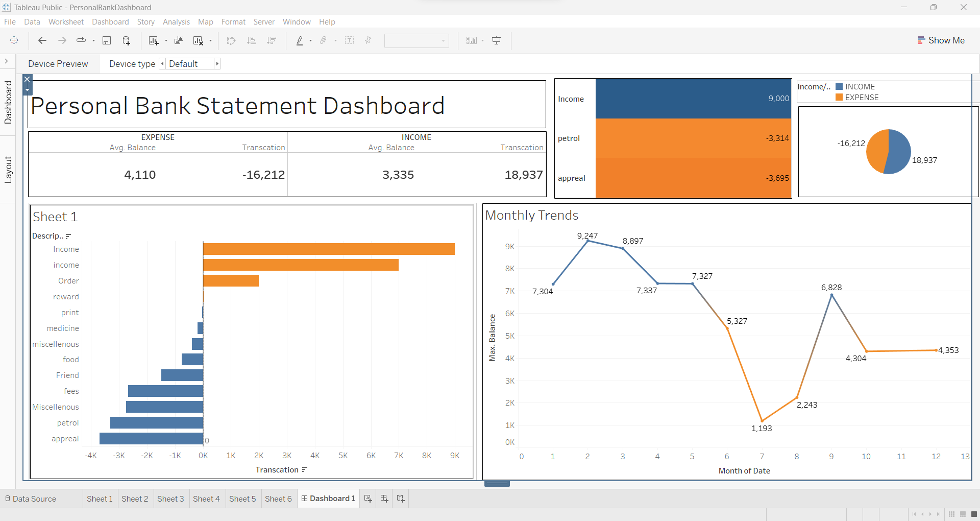Click the Undo back arrow
980x521 pixels.
tap(42, 40)
